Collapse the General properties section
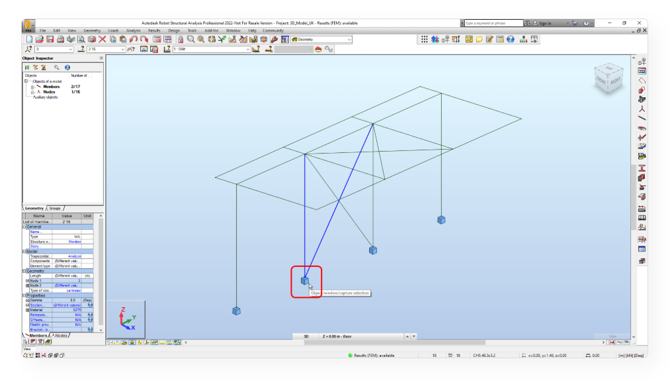 click(25, 227)
